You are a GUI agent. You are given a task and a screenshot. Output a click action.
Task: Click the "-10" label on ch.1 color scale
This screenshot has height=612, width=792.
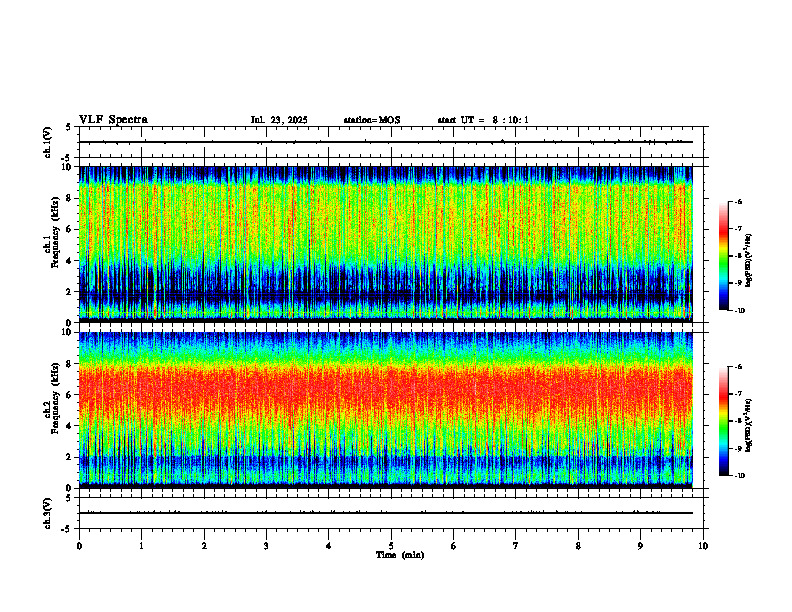739,311
